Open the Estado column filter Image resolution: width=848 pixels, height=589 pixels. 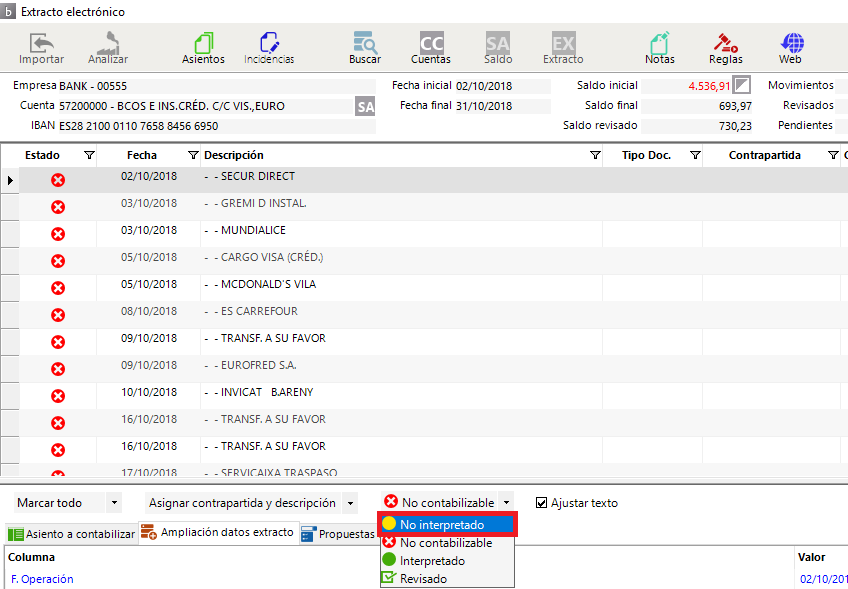90,156
